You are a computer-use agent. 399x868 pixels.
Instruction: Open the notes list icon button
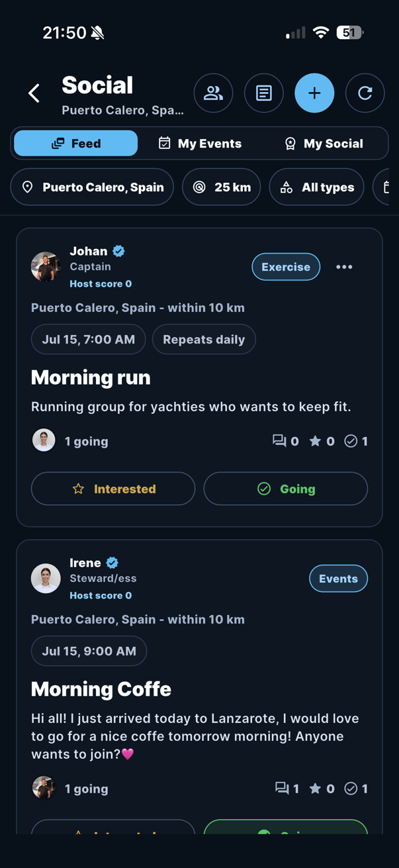(x=264, y=93)
